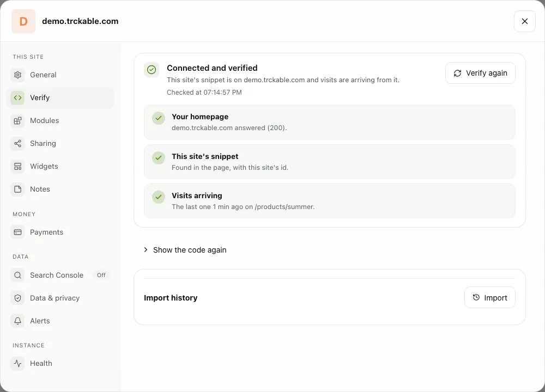Click the checkmark beside Your homepage
The width and height of the screenshot is (545, 392).
point(159,118)
